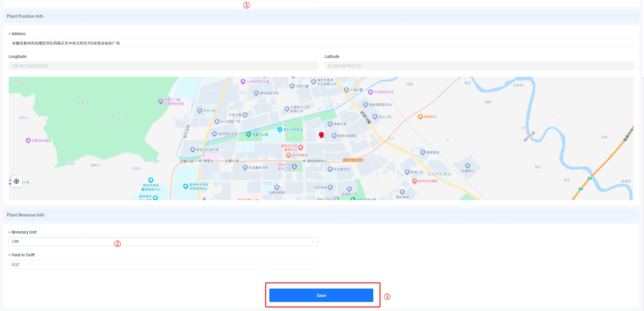Click the 滁州职业技术学院 school icon
This screenshot has height=311, width=644.
[185, 186]
